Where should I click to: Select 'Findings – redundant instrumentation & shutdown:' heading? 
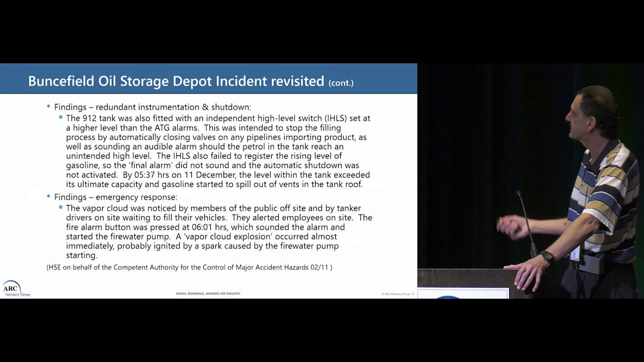click(x=152, y=107)
